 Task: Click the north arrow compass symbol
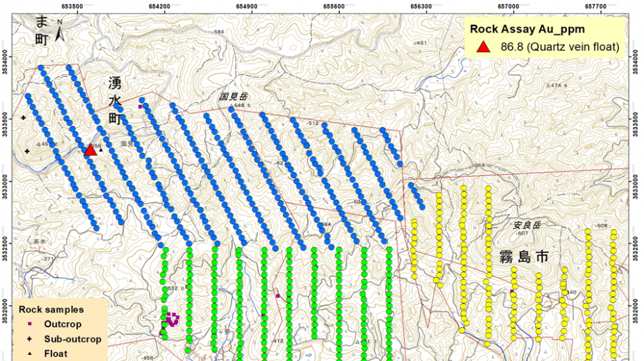pyautogui.click(x=60, y=30)
